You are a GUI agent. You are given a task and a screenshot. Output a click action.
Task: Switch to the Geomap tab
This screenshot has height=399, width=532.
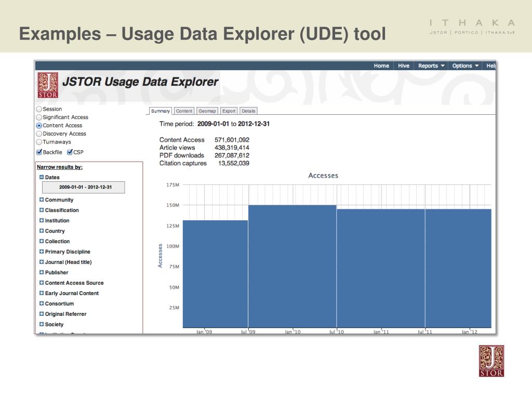207,111
